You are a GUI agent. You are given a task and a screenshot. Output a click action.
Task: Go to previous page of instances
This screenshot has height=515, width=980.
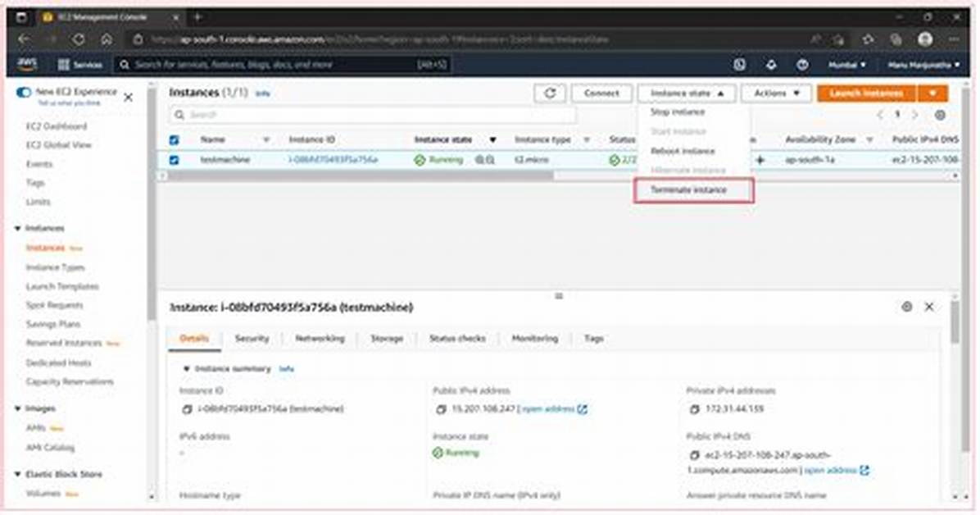point(880,115)
